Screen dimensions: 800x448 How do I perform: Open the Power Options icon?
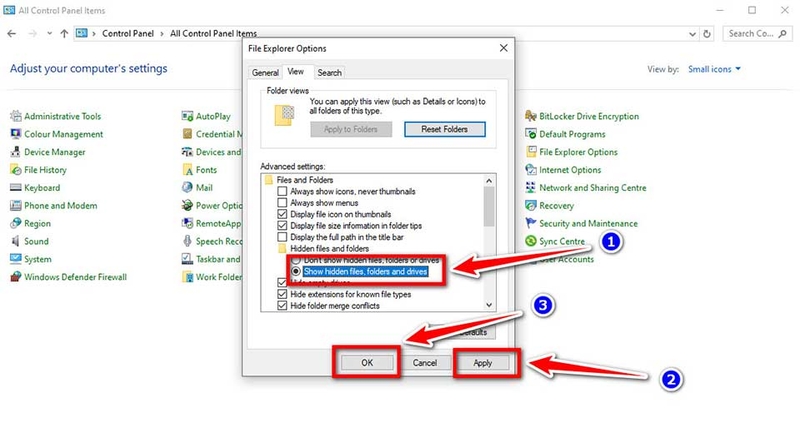coord(187,206)
